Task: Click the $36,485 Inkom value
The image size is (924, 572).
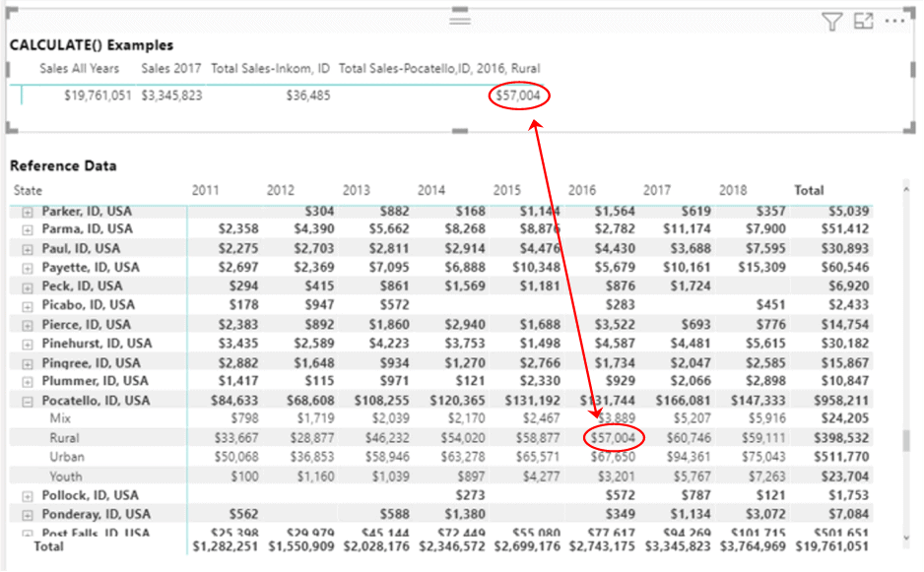Action: click(x=308, y=95)
